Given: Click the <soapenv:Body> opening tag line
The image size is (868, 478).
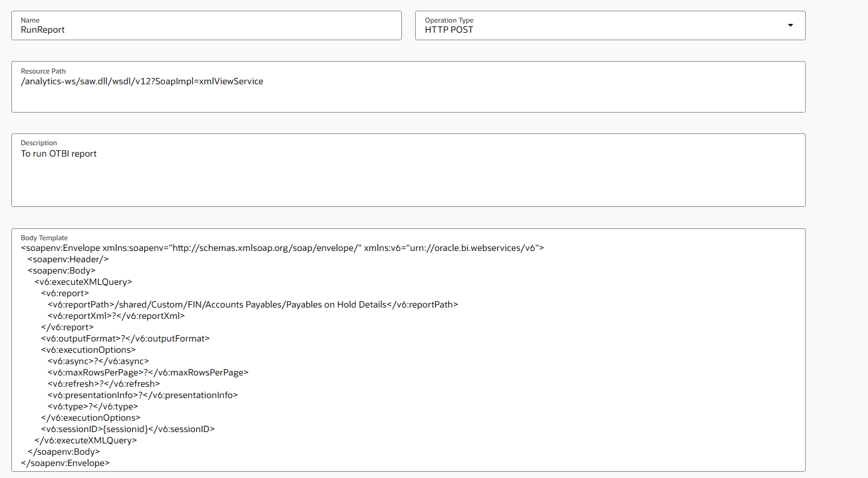Looking at the screenshot, I should (62, 270).
